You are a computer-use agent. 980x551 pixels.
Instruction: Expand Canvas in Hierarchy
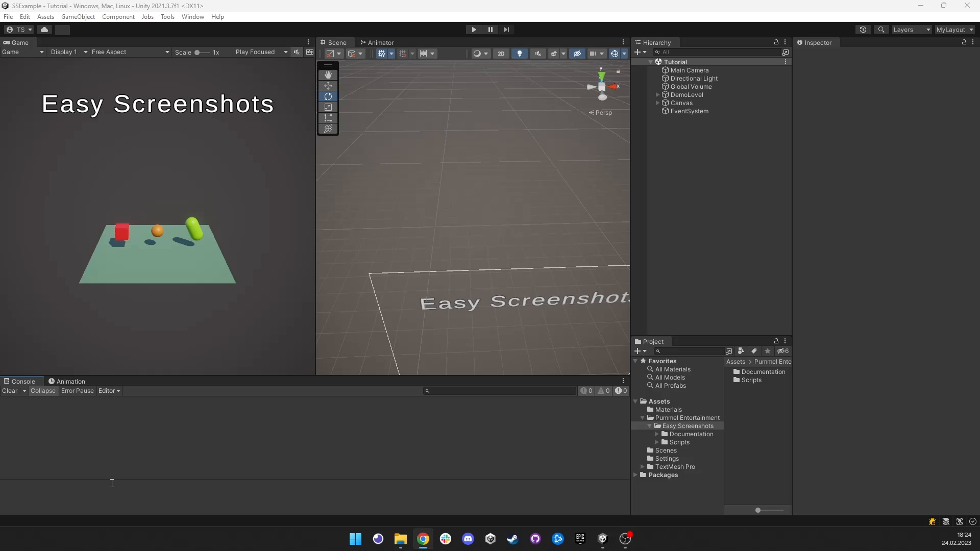[657, 103]
